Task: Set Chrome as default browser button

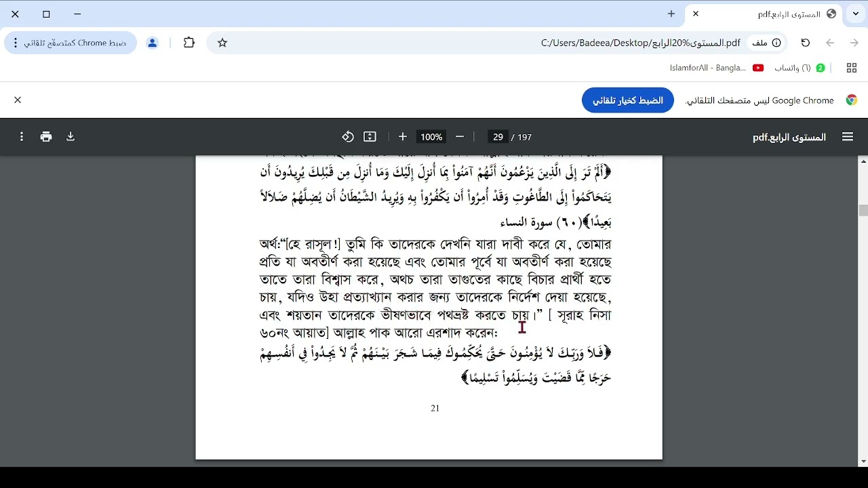Action: (x=628, y=100)
